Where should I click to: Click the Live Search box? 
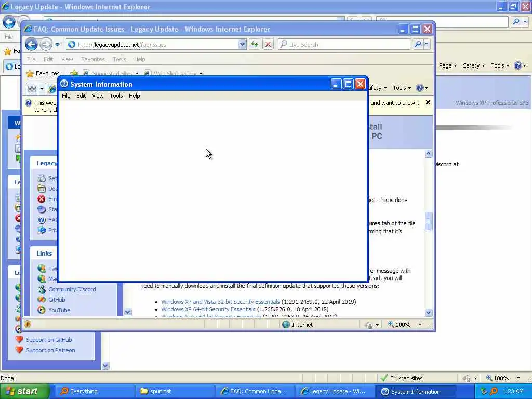click(x=344, y=45)
